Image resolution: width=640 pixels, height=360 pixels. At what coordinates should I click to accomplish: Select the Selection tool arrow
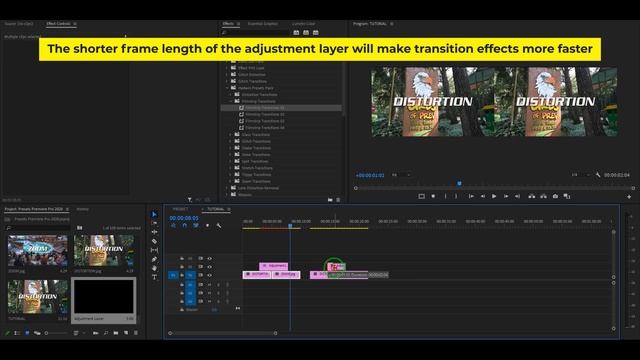154,214
